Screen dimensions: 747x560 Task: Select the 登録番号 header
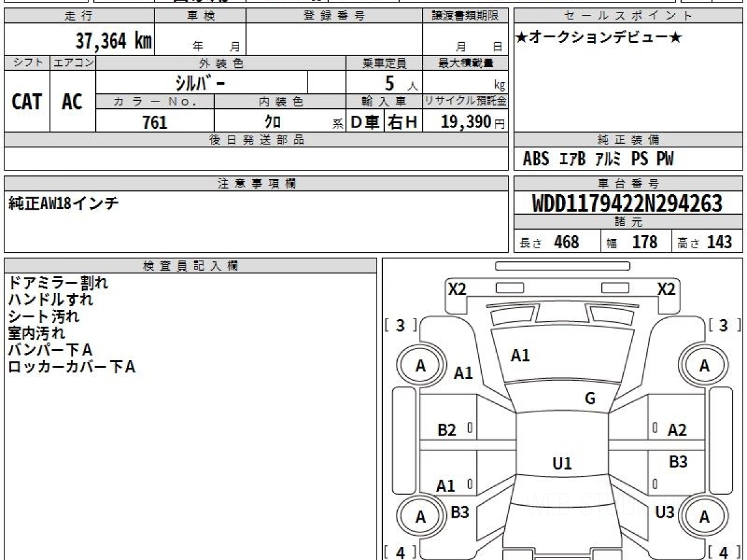334,16
